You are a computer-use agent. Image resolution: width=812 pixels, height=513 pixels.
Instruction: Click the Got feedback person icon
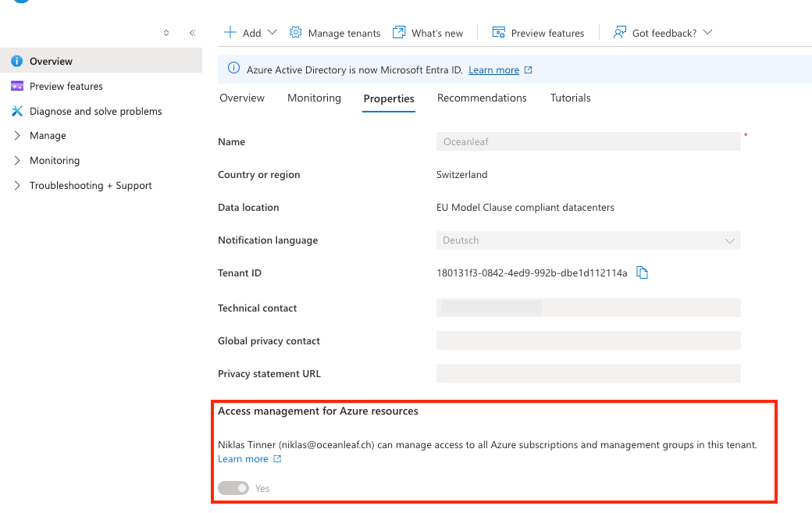(620, 33)
